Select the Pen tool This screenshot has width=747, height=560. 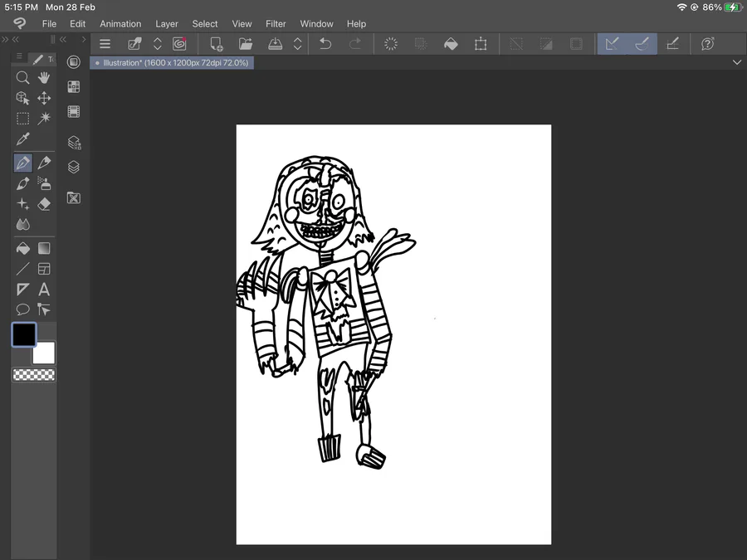[x=22, y=163]
